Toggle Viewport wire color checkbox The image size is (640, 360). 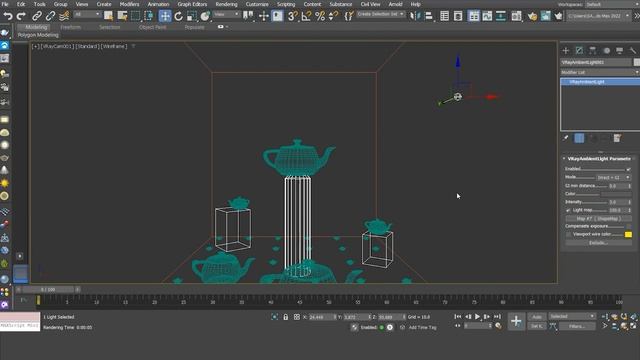point(568,234)
